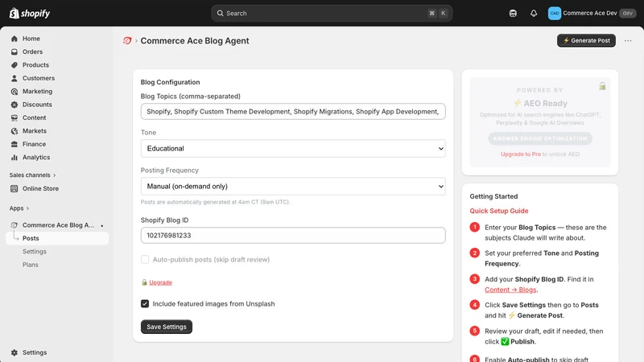Open the Marketing target icon
Viewport: 644px width, 362px height.
[14, 91]
